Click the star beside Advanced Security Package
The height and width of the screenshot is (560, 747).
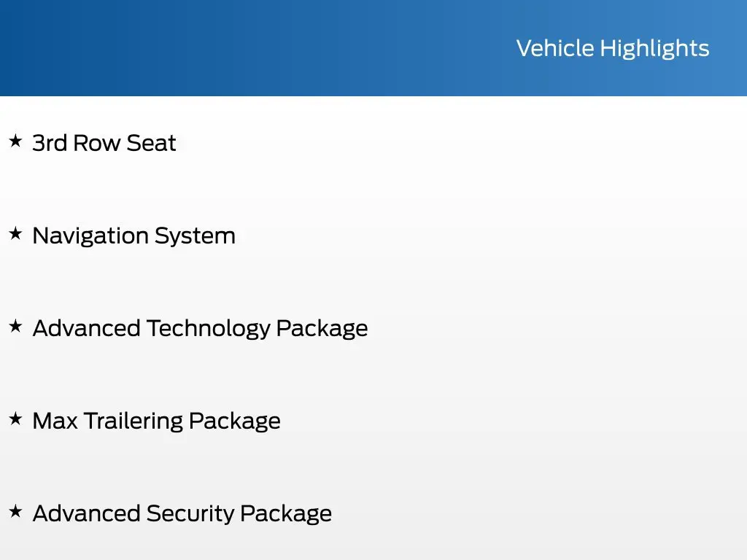[x=16, y=511]
